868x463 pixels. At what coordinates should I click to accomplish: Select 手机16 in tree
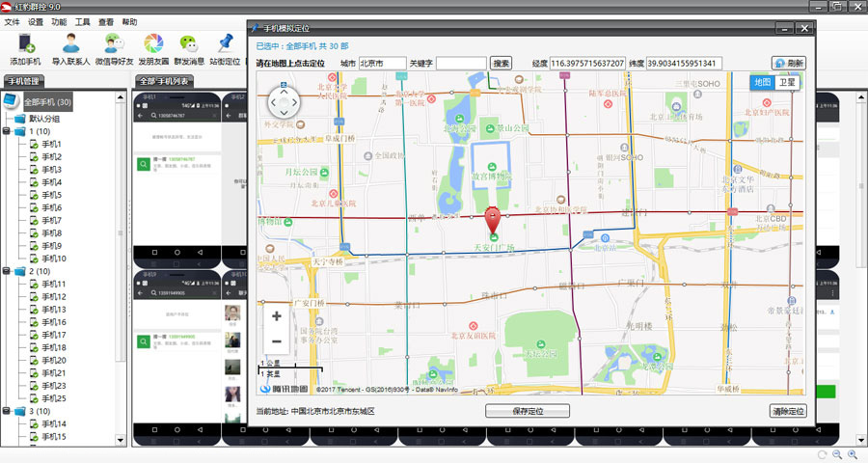(x=54, y=322)
